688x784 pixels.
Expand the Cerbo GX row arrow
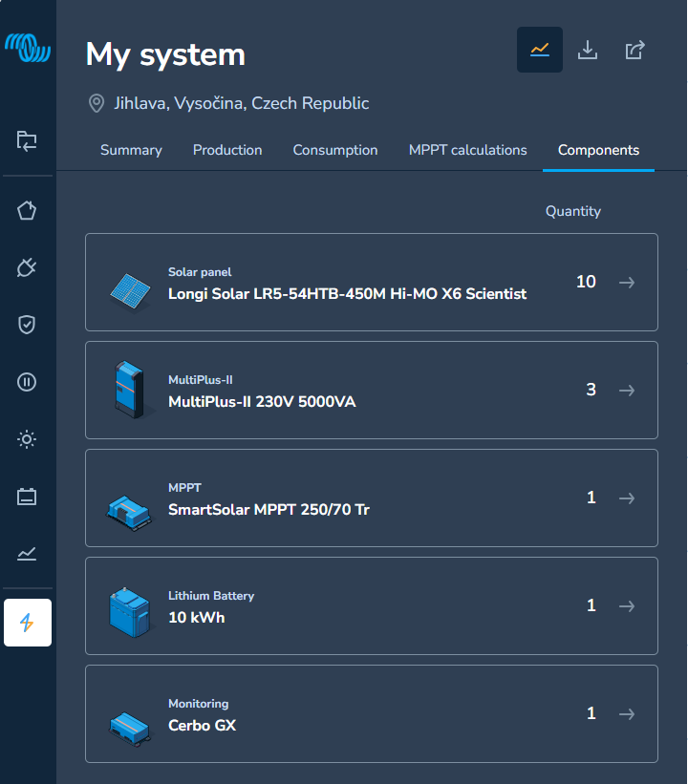point(627,714)
